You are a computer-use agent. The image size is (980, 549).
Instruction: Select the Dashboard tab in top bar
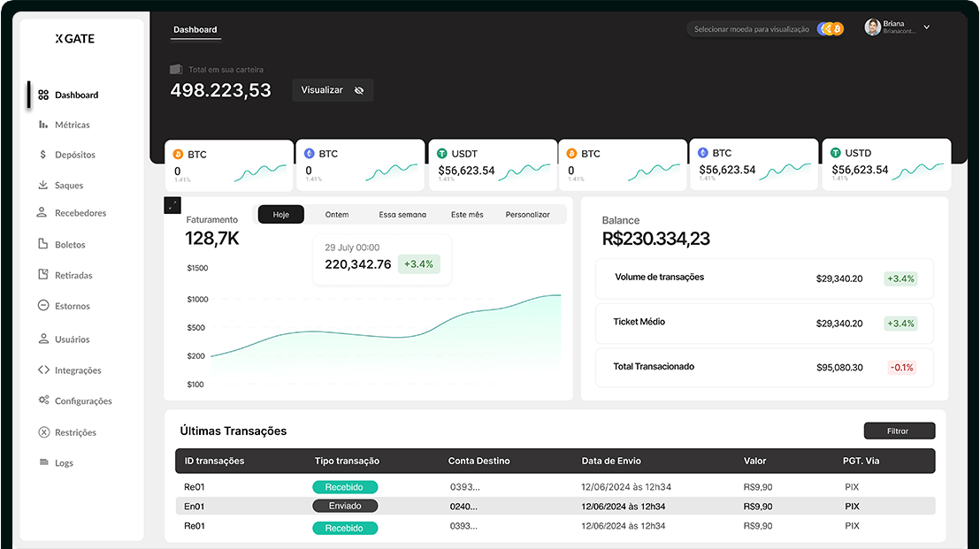[x=195, y=30]
